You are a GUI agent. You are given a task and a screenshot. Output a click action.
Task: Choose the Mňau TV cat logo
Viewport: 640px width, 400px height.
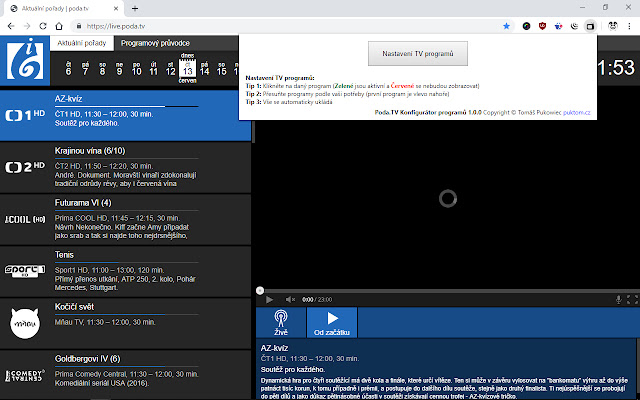[25, 321]
